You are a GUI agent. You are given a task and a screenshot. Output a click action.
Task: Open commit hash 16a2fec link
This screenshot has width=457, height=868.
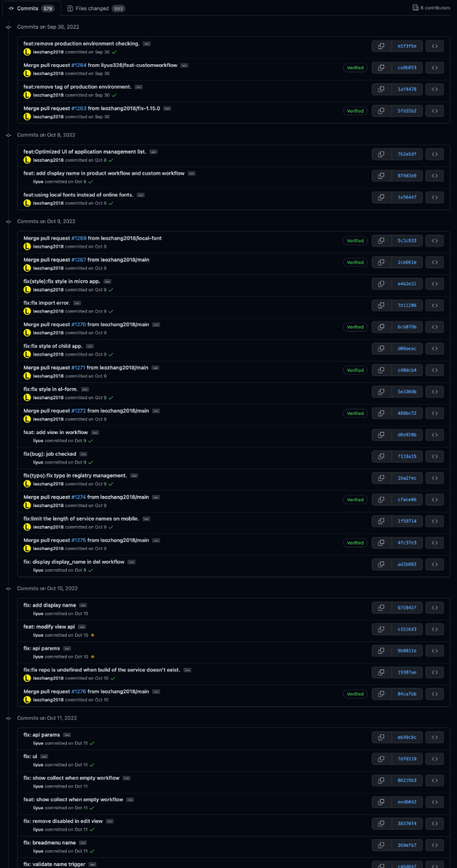coord(407,478)
